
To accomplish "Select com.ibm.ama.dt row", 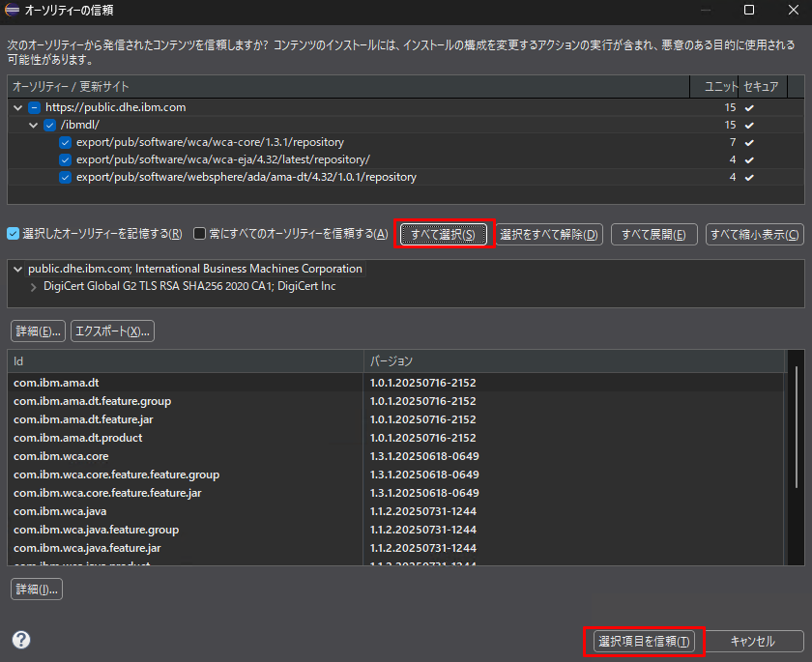I will point(395,383).
